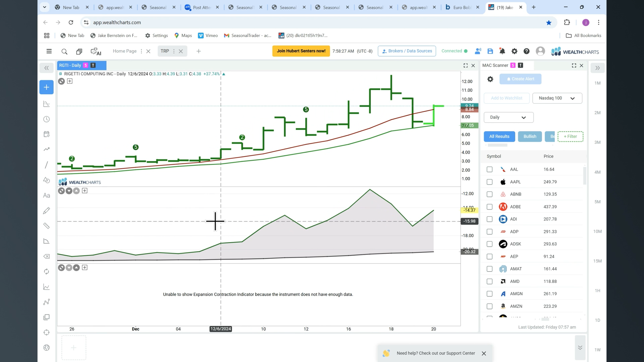Click the search magnifier icon

(64, 51)
